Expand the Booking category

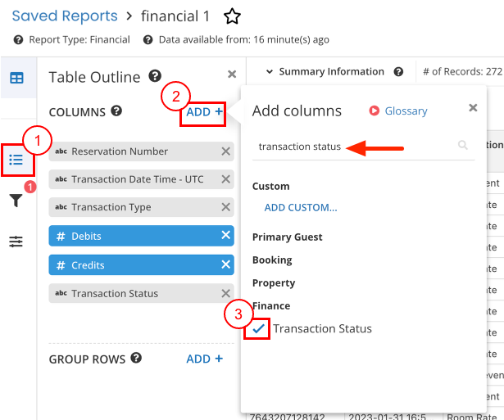pos(272,260)
